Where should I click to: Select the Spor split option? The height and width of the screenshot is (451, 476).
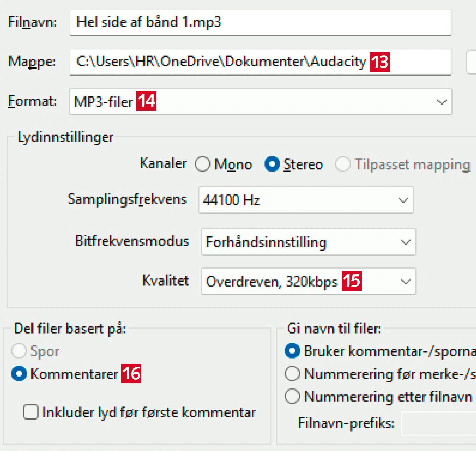[19, 351]
